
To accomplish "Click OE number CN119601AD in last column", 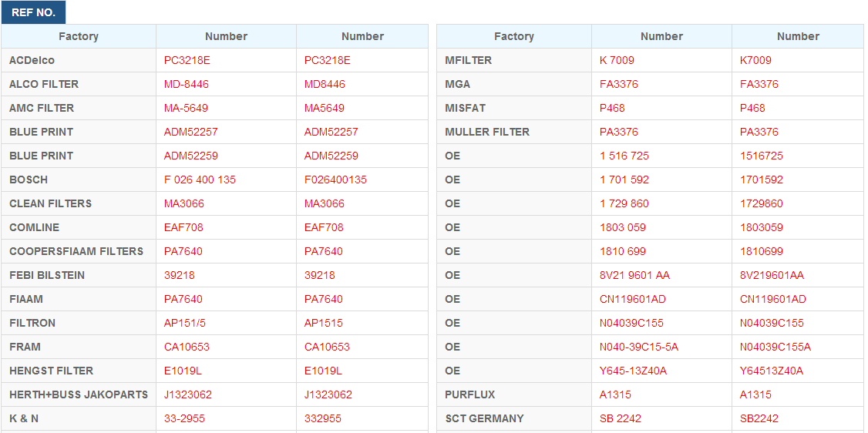I will 772,299.
